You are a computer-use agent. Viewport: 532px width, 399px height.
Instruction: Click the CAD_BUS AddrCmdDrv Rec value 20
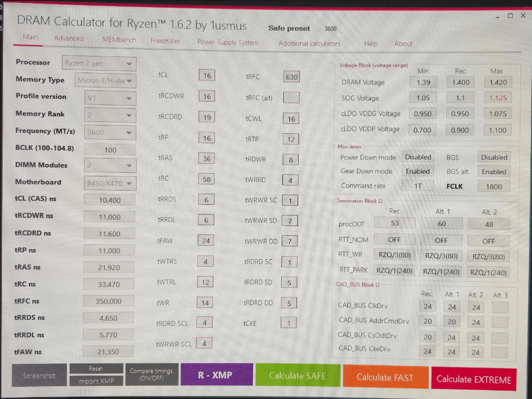(428, 321)
